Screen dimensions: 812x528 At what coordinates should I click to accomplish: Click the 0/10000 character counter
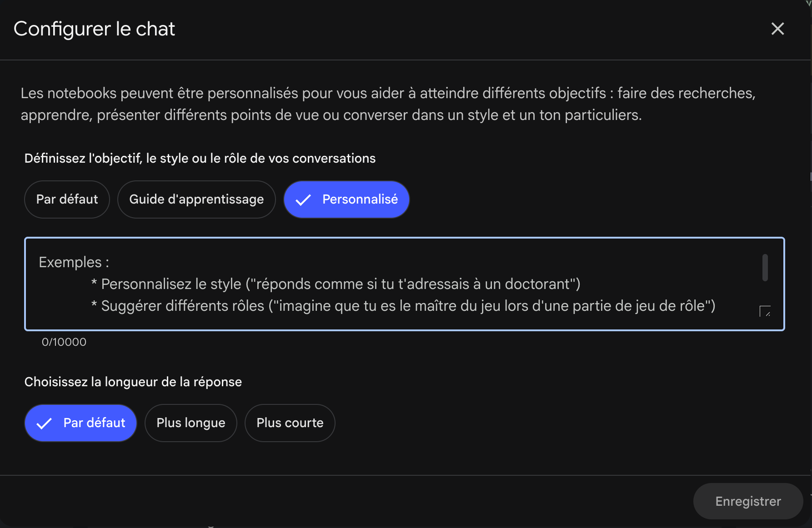(x=64, y=342)
